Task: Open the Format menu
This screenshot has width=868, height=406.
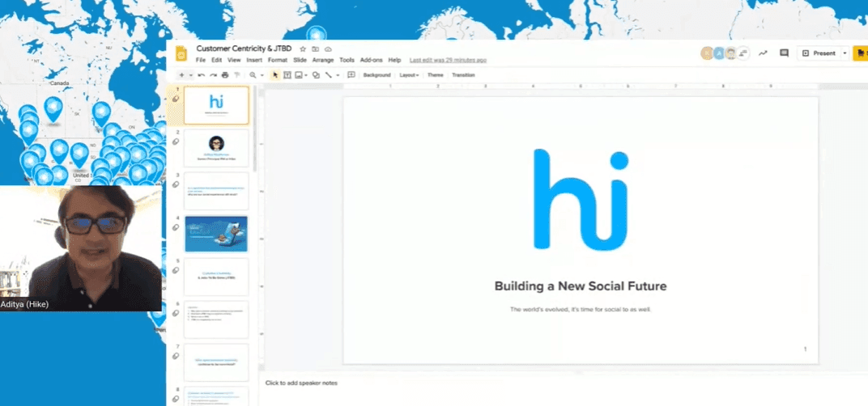Action: tap(278, 60)
